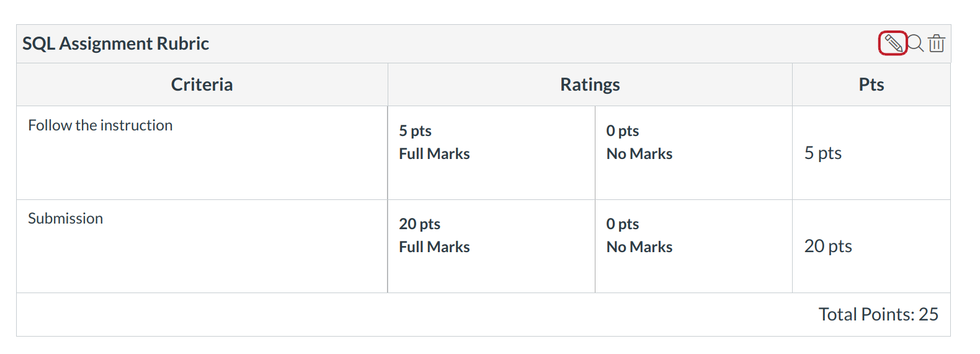Click the 'Follow the instruction' criterion

coord(100,125)
